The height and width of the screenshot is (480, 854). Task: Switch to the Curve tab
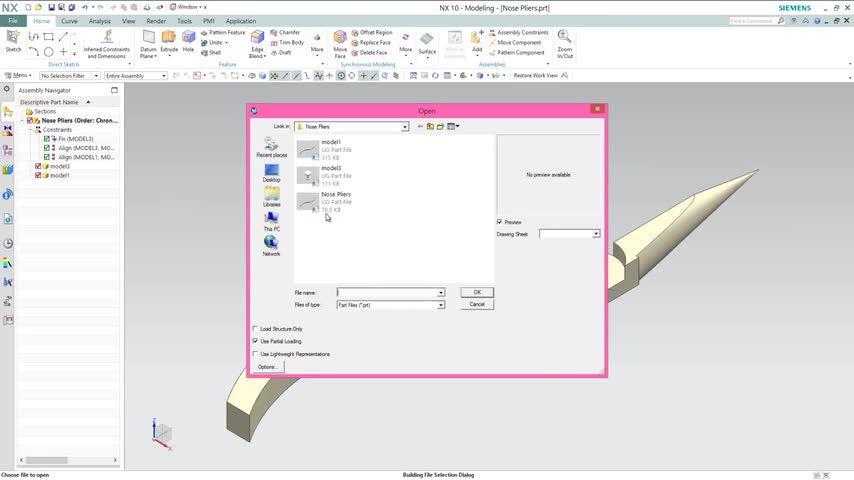(x=69, y=21)
